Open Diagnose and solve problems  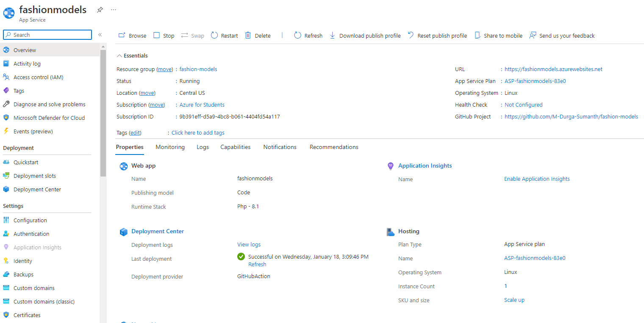point(50,104)
